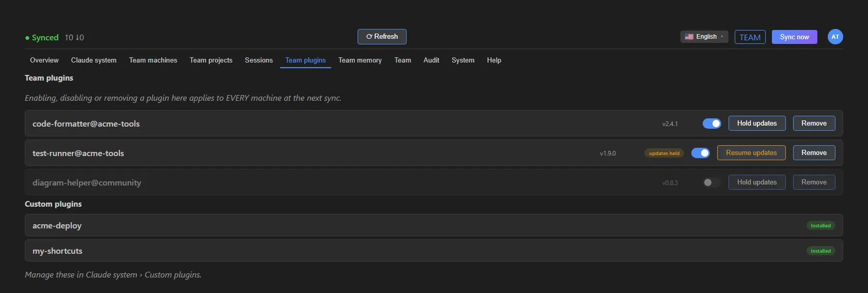The height and width of the screenshot is (293, 868).
Task: Click the upload/download sync counter
Action: pos(74,38)
